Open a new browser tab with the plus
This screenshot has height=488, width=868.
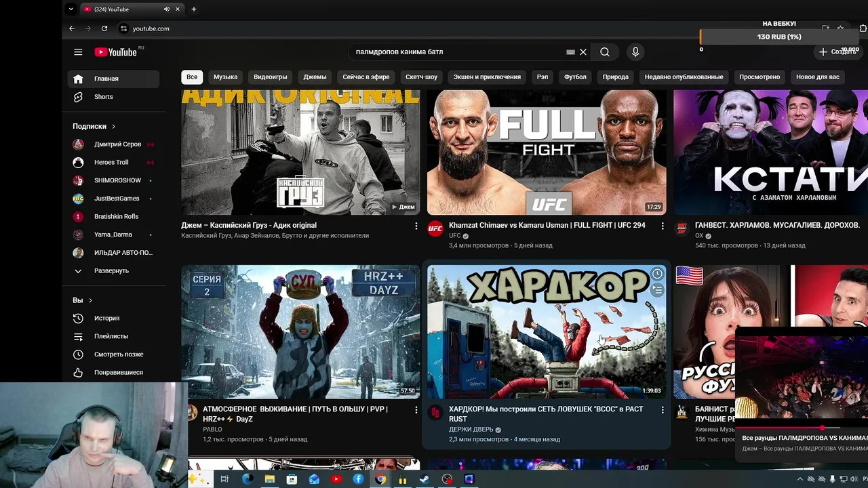coord(194,9)
